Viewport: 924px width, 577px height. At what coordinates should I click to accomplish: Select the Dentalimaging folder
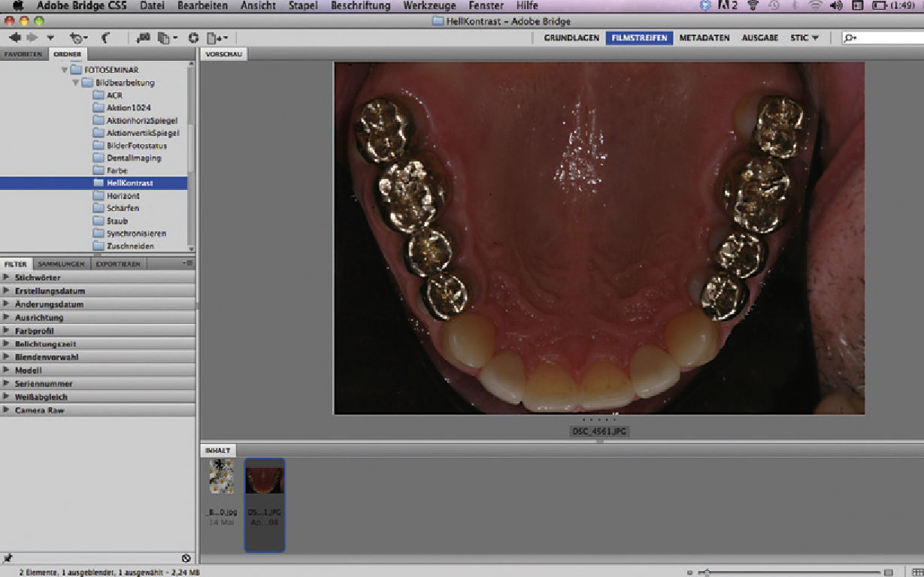(x=133, y=158)
